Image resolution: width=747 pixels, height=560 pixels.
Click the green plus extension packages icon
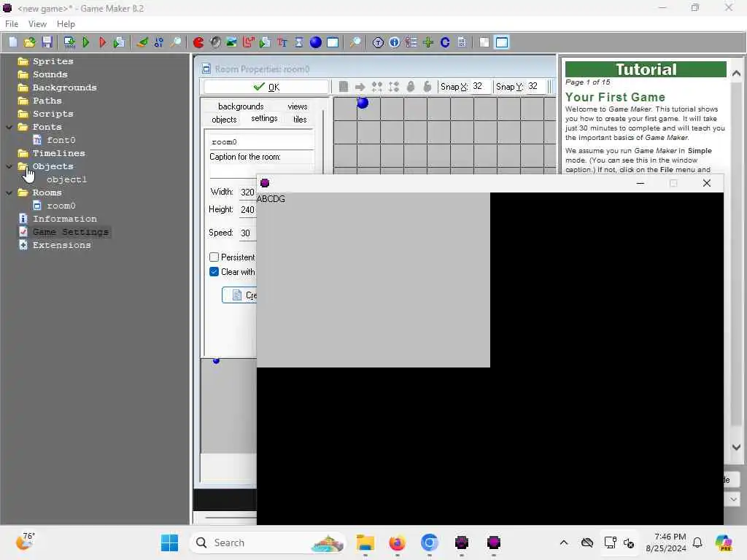click(x=427, y=42)
